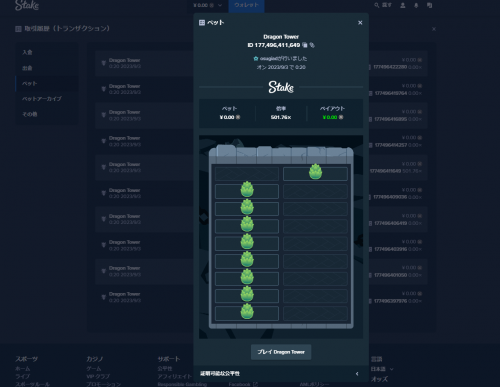Open the ゲーム link under カジノ in the footer
Screen dimensions: 500x387
point(94,369)
